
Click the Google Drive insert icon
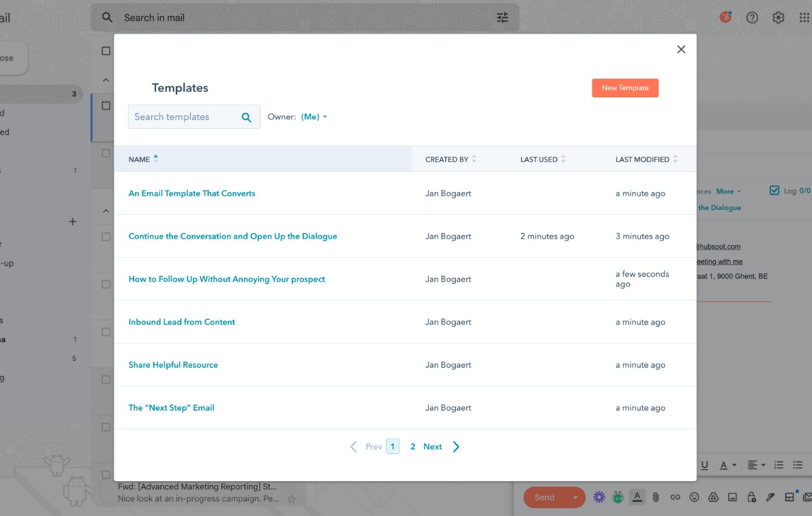coord(713,498)
